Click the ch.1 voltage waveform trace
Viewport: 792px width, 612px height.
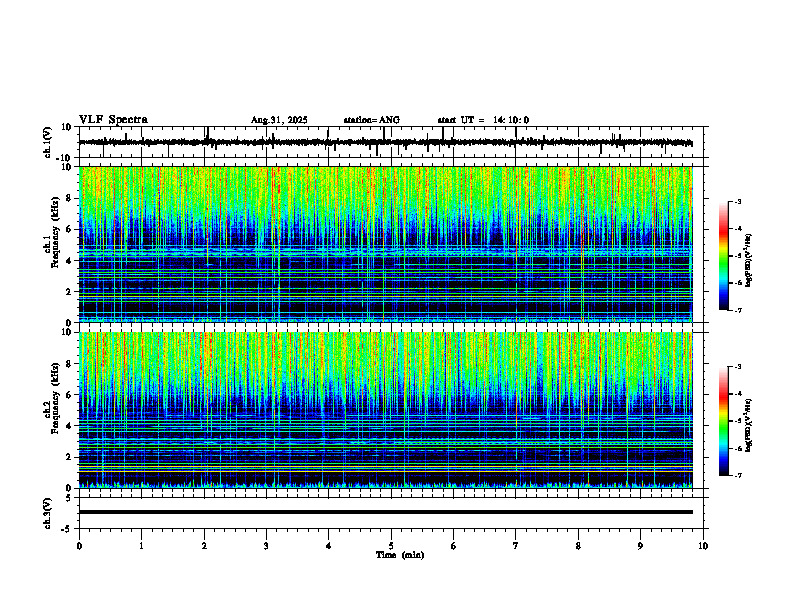[385, 143]
